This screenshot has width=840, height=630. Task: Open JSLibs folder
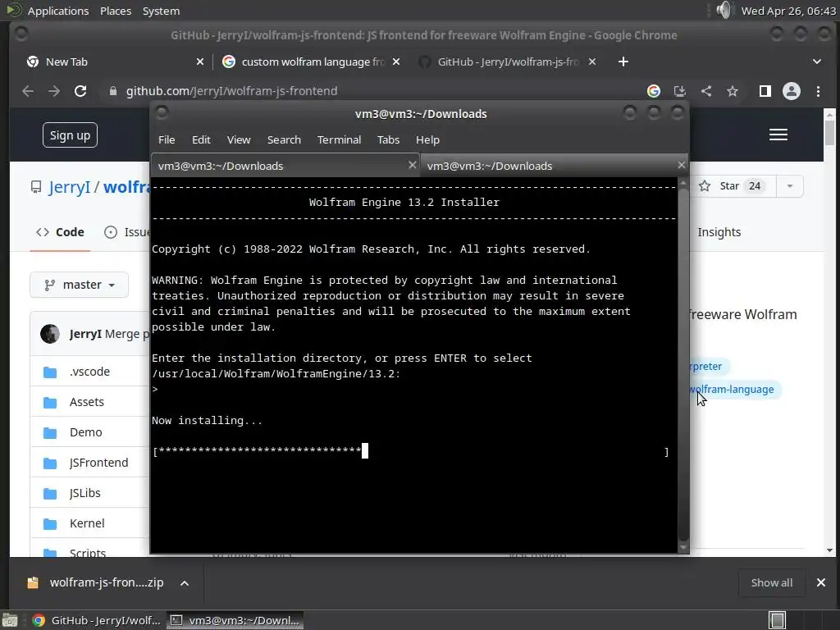coord(84,493)
